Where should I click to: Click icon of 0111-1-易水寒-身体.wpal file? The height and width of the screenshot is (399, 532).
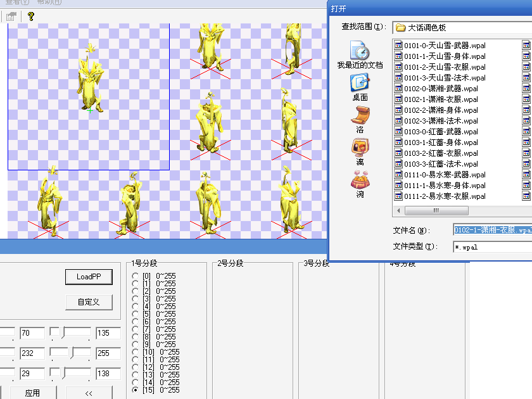[398, 185]
